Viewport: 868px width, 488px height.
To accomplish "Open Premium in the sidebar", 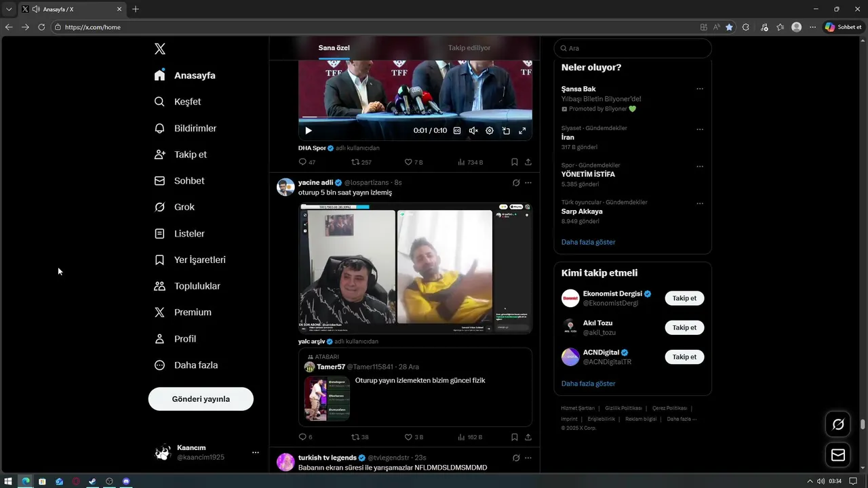I will coord(183,312).
